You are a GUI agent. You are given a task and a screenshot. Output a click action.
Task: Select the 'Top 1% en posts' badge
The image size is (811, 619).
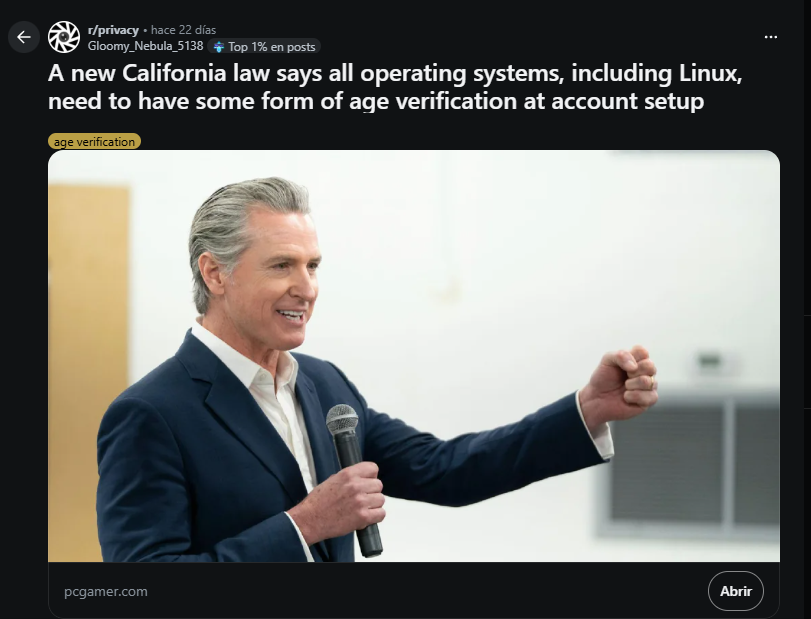tap(264, 47)
